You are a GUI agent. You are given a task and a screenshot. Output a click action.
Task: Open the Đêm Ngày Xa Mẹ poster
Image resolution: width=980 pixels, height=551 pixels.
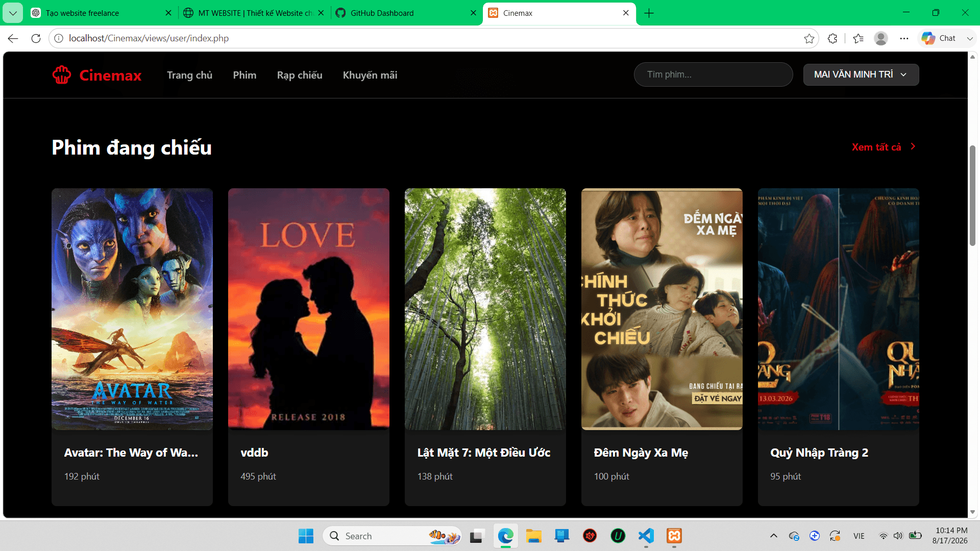662,309
